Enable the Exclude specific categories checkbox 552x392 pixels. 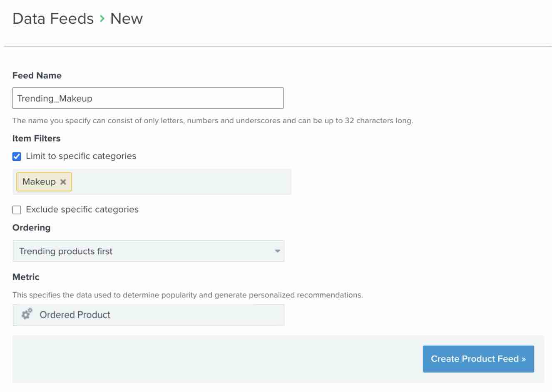pyautogui.click(x=17, y=210)
